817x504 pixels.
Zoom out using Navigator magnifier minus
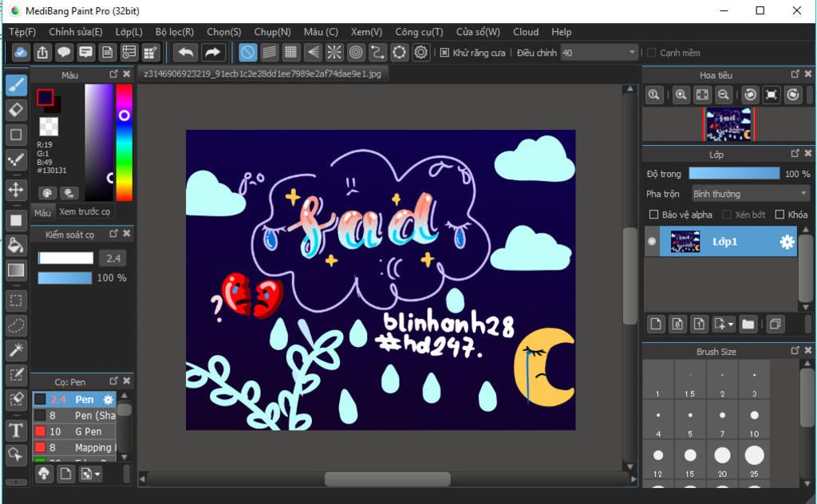pos(723,95)
